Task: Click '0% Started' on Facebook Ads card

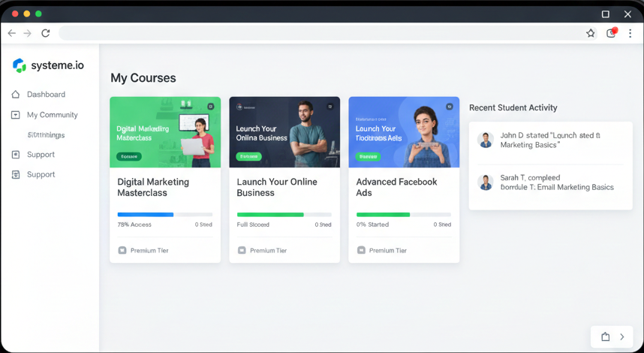Action: [372, 225]
